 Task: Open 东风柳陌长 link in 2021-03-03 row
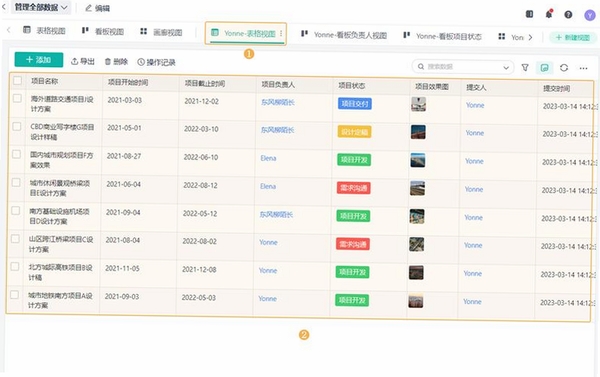pos(278,102)
